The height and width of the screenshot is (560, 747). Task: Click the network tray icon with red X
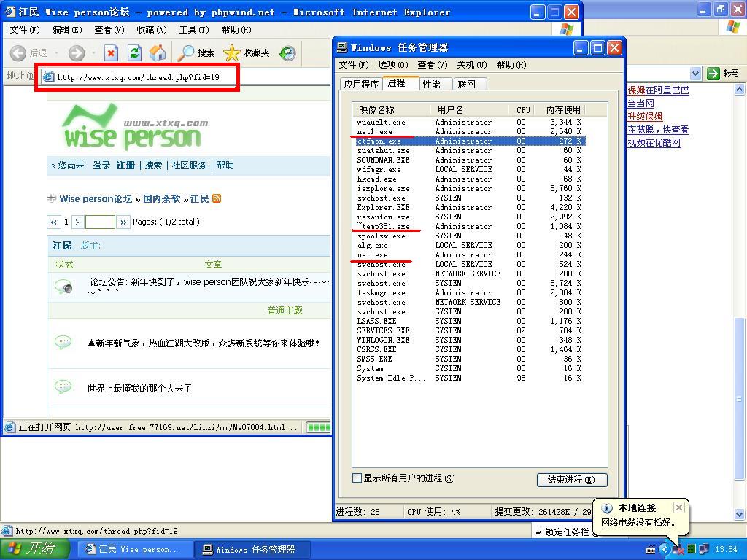[x=678, y=549]
